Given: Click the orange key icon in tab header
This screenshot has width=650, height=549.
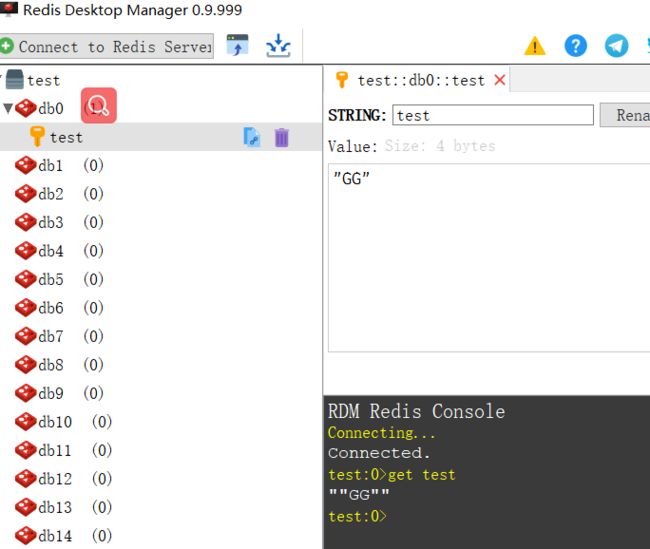Looking at the screenshot, I should (x=342, y=80).
